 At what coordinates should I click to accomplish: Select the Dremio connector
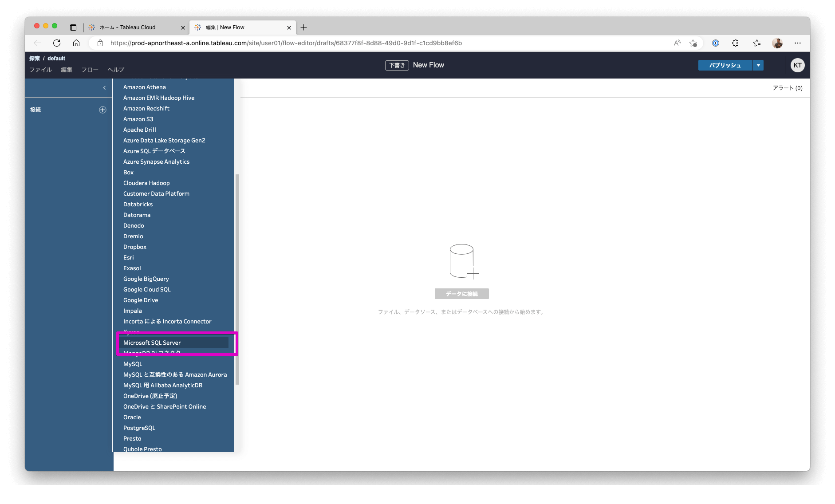(x=173, y=236)
